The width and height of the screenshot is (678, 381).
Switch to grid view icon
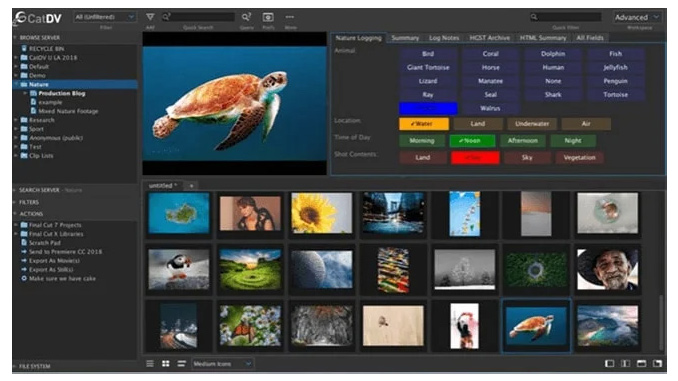(x=166, y=364)
